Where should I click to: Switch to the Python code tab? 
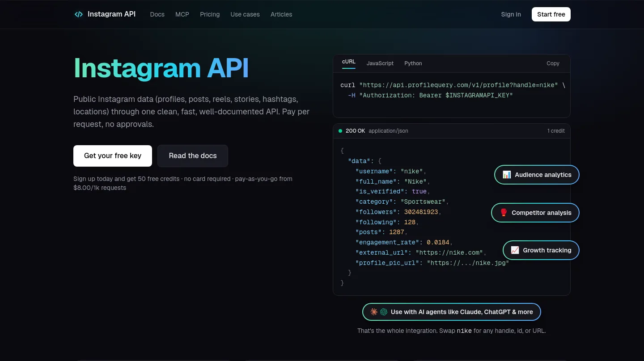coord(413,63)
